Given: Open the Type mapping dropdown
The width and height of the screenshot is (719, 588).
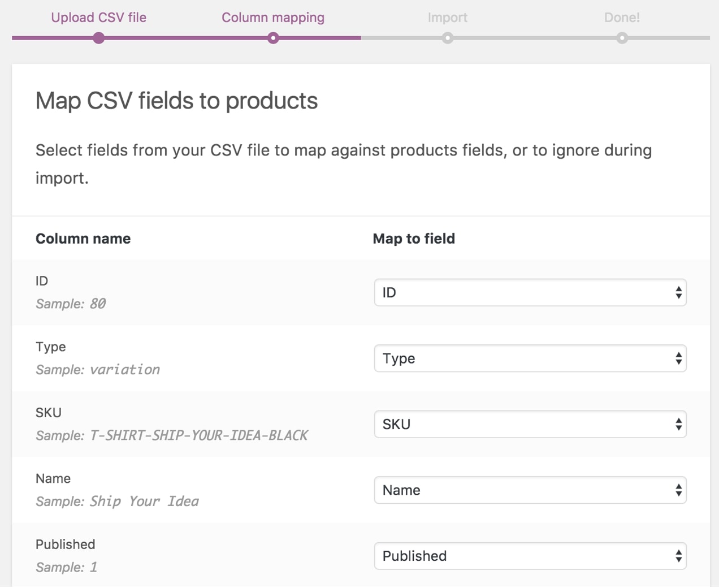Looking at the screenshot, I should pos(530,358).
